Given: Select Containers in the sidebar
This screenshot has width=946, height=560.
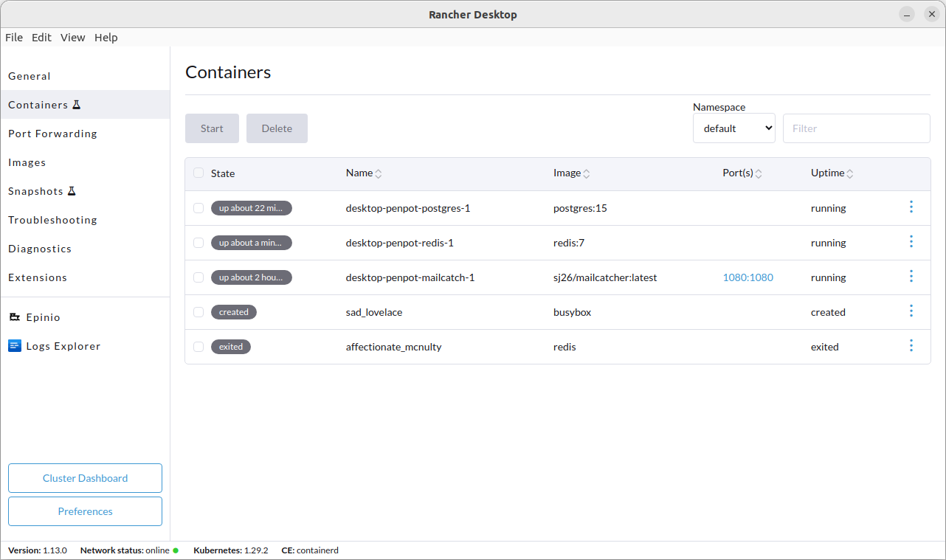Looking at the screenshot, I should coord(85,105).
